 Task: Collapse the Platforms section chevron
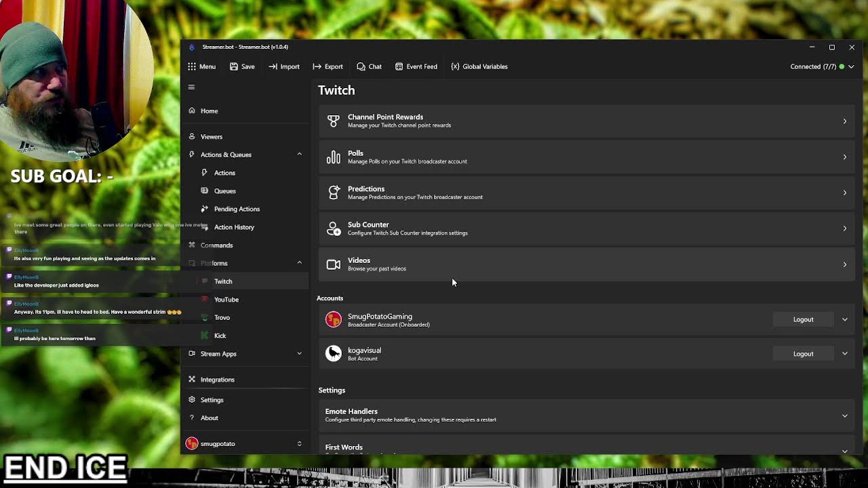(299, 263)
